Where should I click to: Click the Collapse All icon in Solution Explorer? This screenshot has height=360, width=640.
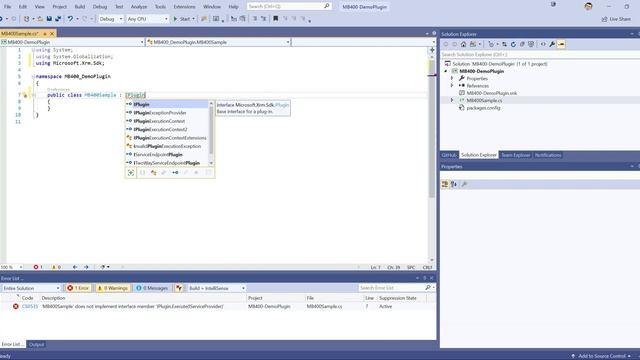(x=522, y=44)
